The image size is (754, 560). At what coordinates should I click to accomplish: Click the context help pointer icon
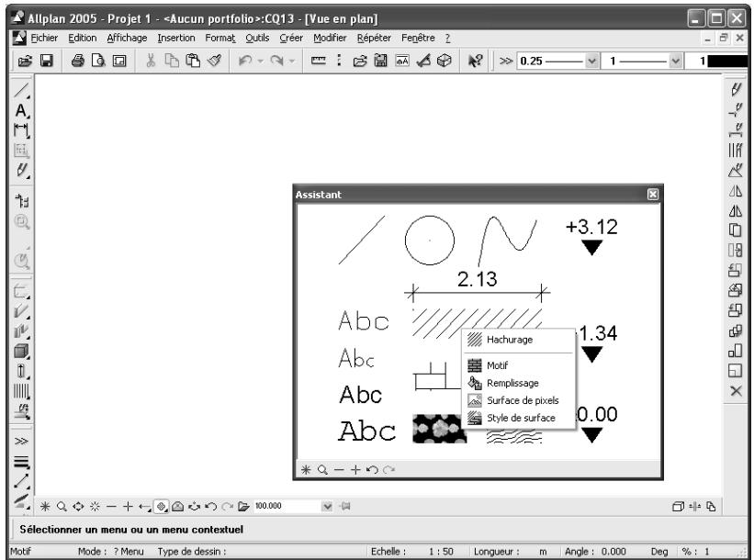pos(475,61)
